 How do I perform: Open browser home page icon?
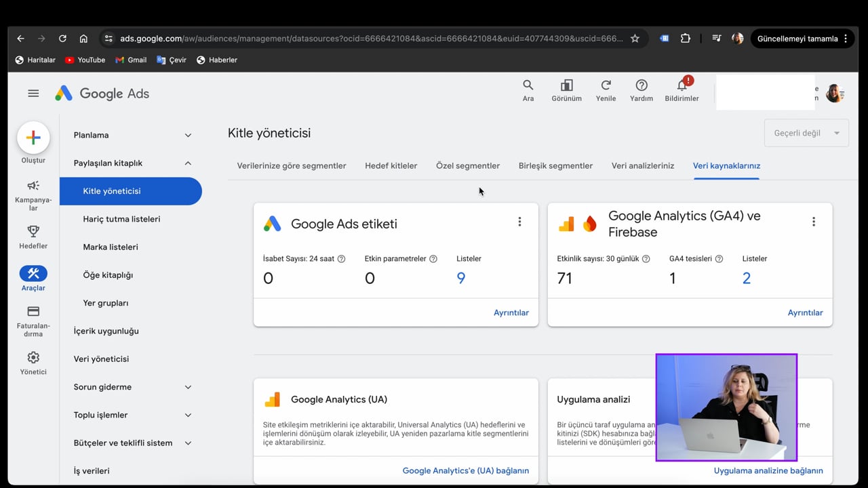[x=83, y=39]
